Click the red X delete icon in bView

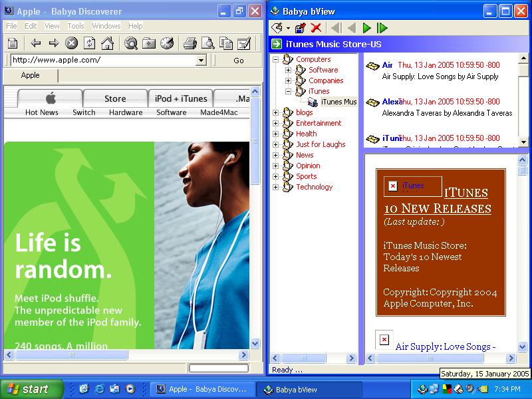[316, 28]
